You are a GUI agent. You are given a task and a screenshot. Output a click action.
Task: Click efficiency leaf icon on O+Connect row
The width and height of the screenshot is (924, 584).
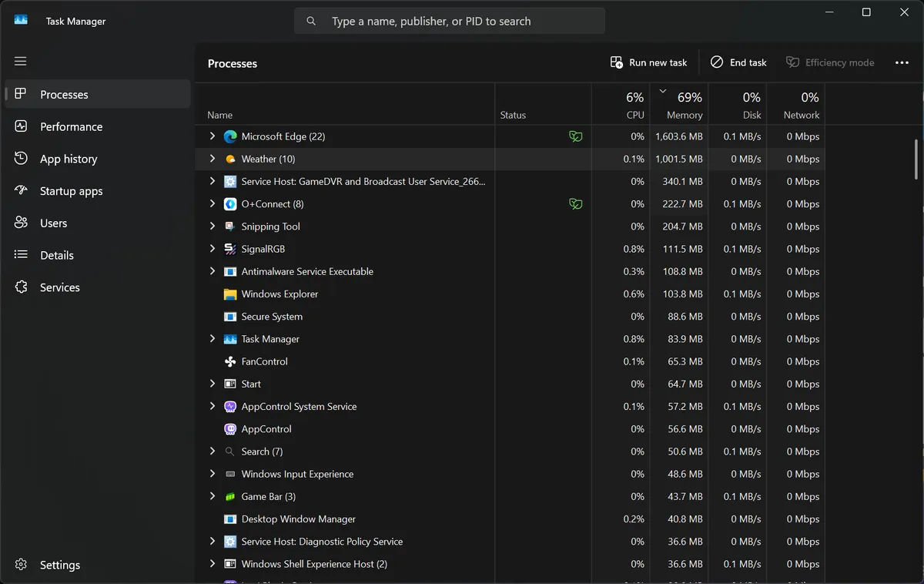[575, 204]
